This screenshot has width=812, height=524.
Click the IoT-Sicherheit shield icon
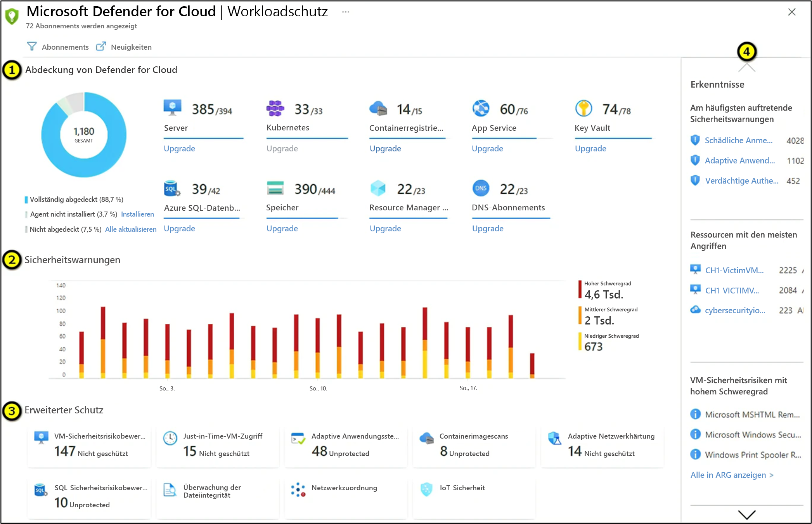426,489
